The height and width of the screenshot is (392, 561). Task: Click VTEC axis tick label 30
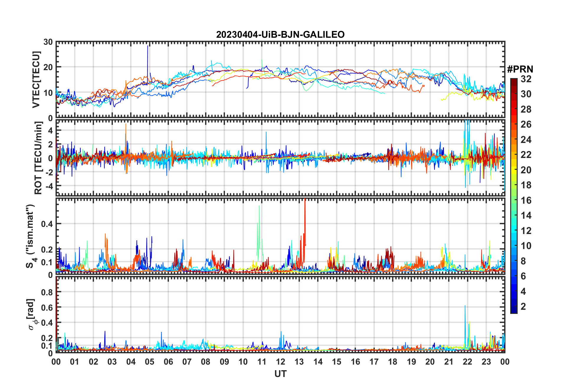coord(48,42)
